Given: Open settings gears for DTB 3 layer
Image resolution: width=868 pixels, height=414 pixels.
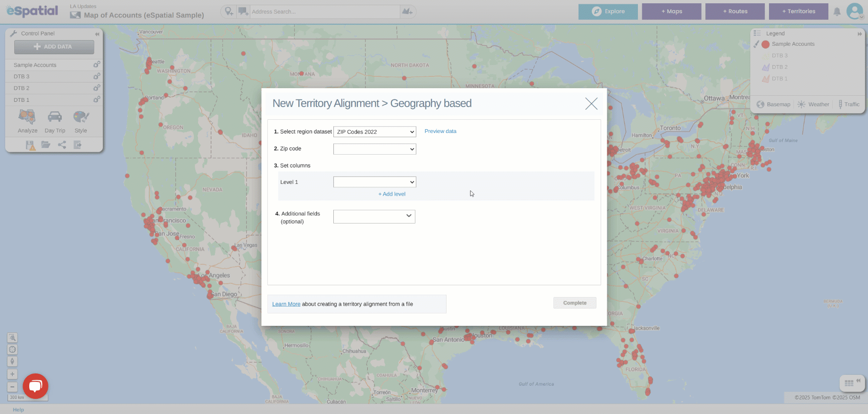Looking at the screenshot, I should (x=97, y=76).
